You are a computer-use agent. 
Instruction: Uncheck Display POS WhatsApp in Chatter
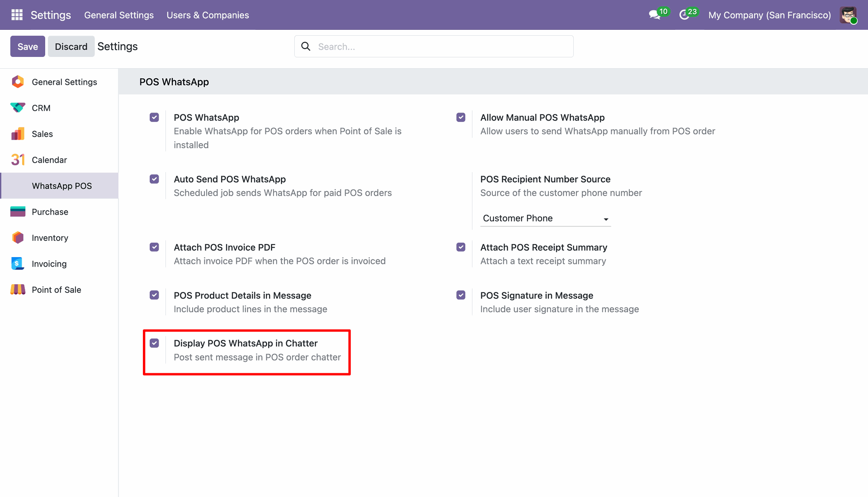click(x=154, y=343)
